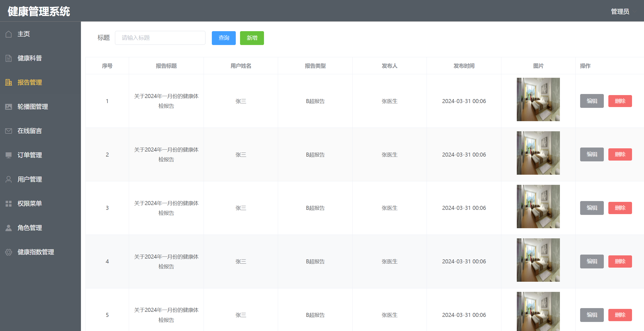This screenshot has width=644, height=331.
Task: Click the user icon beside 角色管理
Action: 9,228
